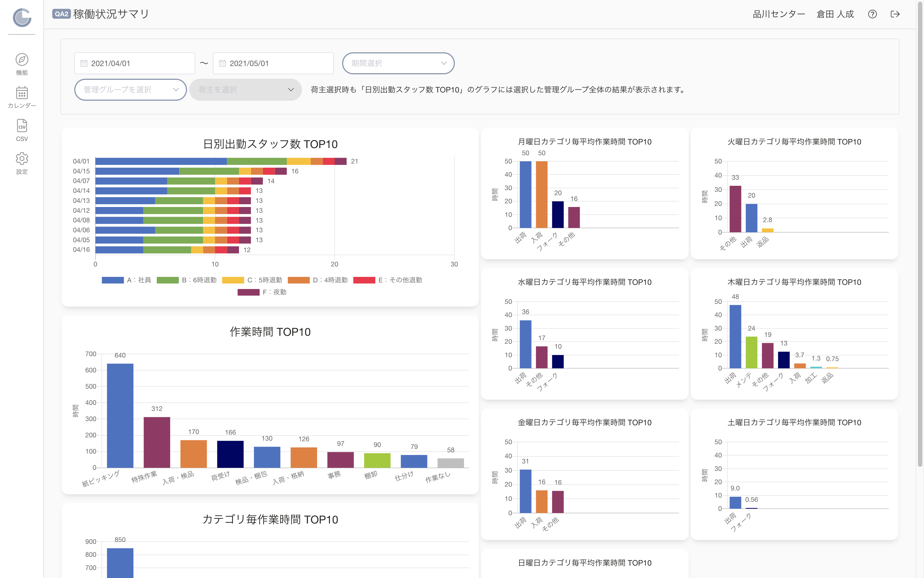Click the user name 倉田 人成
Viewport: 924px width, 578px height.
pyautogui.click(x=835, y=14)
